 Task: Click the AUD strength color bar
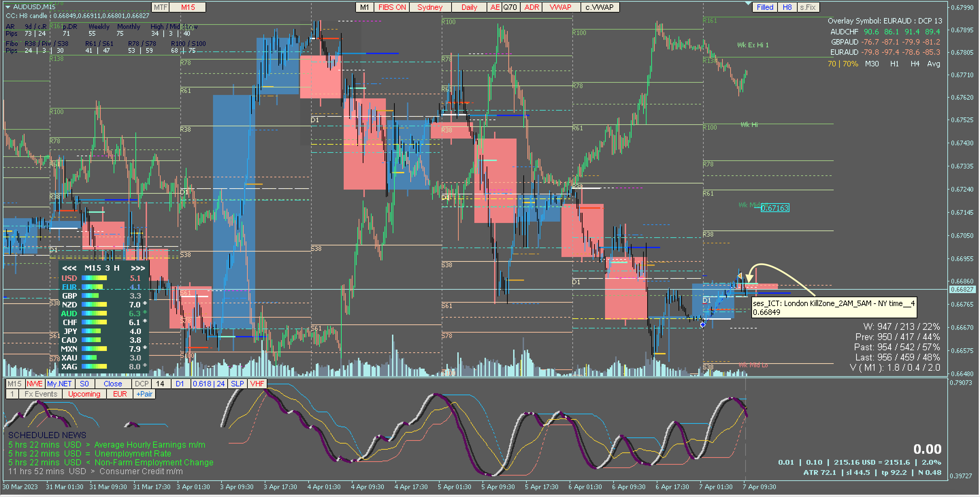click(94, 314)
